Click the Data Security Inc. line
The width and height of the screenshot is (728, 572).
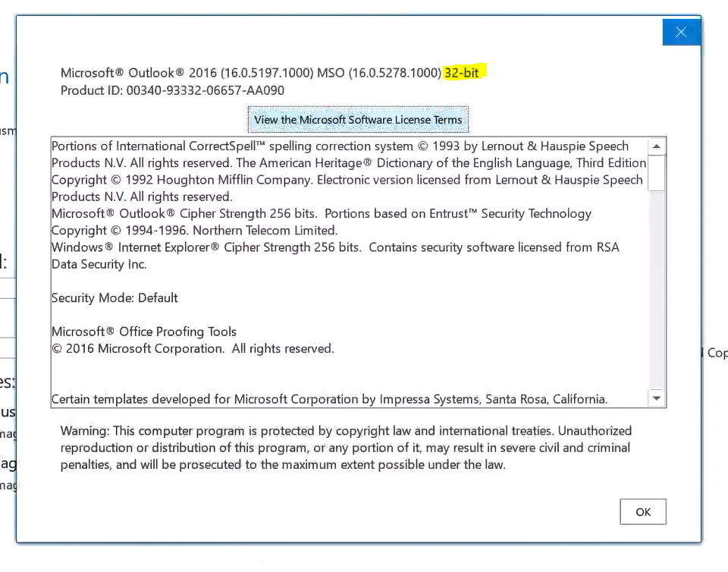pyautogui.click(x=99, y=264)
